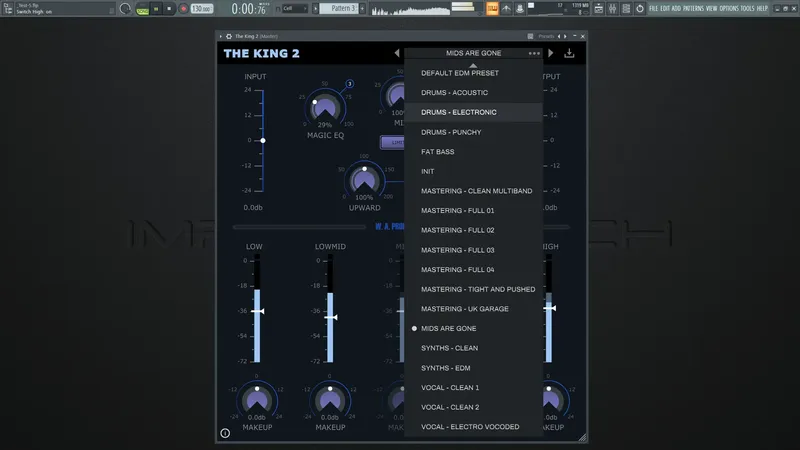Choose MASTERING - UK GARAGE preset

pyautogui.click(x=473, y=309)
